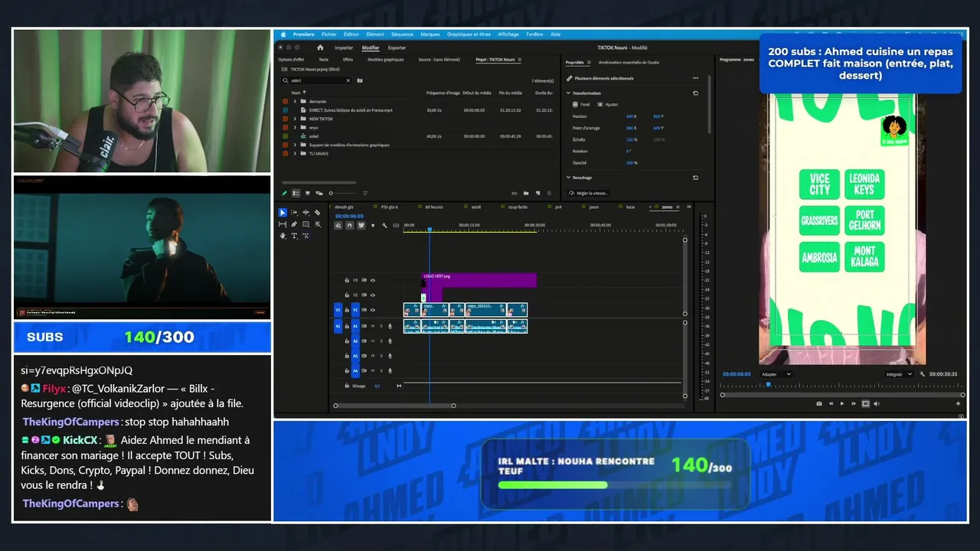Screen dimensions: 980x551
Task: Click the new bin from search folder icon
Action: click(x=360, y=80)
